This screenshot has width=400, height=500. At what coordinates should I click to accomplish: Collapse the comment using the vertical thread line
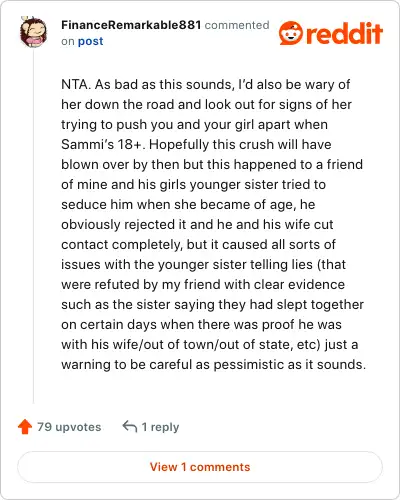click(33, 227)
